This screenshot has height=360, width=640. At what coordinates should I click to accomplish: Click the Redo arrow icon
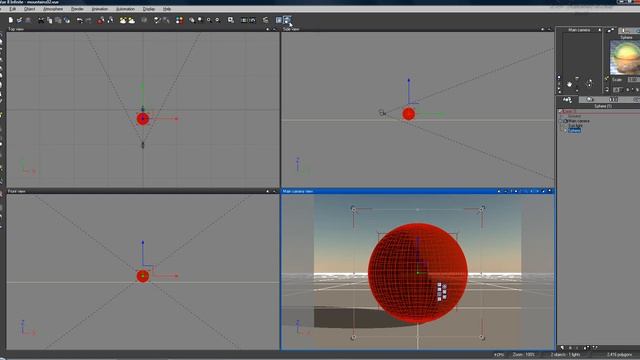[x=89, y=20]
